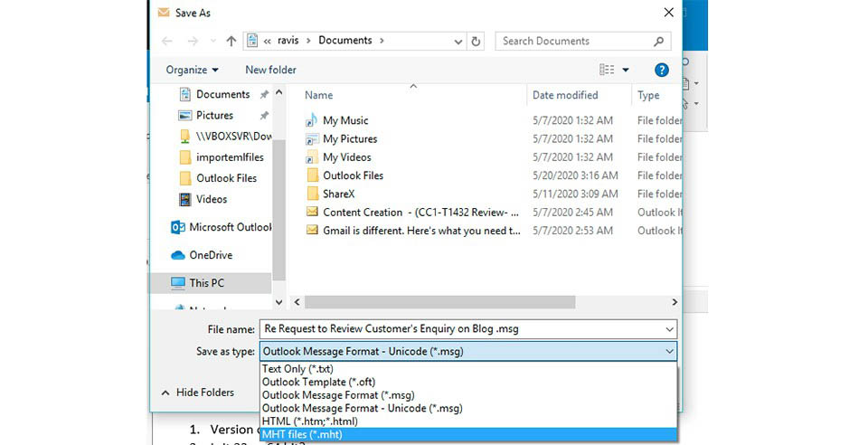Click 'Documents' in the address breadcrumb
Image resolution: width=868 pixels, height=445 pixels.
pos(344,41)
